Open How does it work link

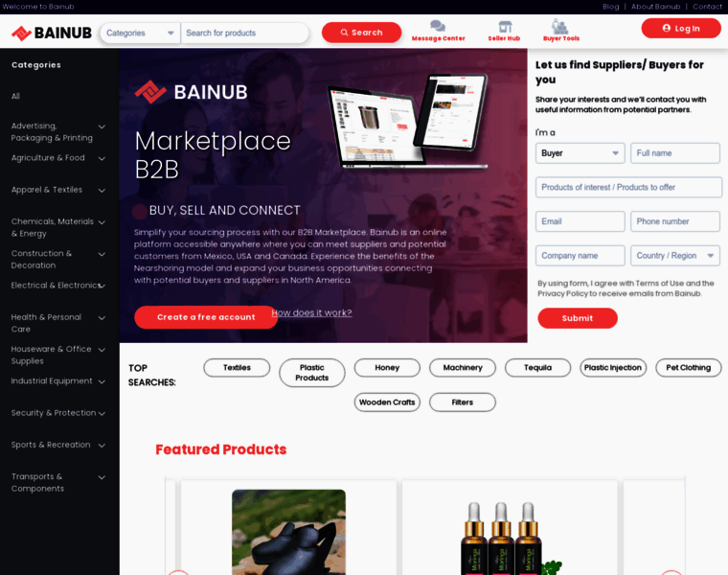click(311, 313)
